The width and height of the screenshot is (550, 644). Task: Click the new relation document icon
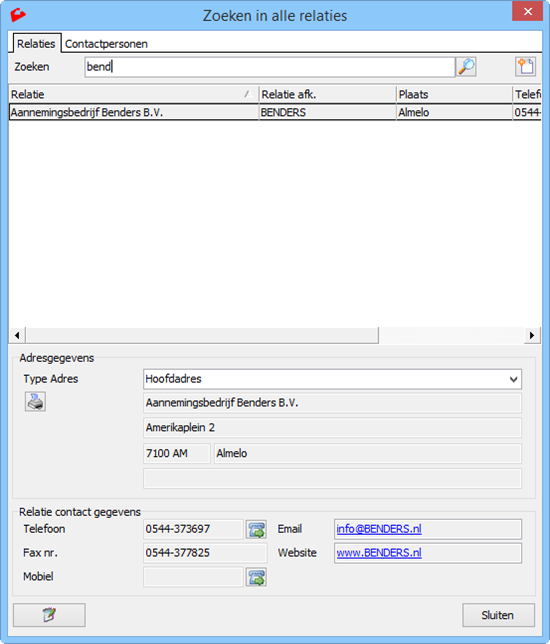[x=525, y=67]
